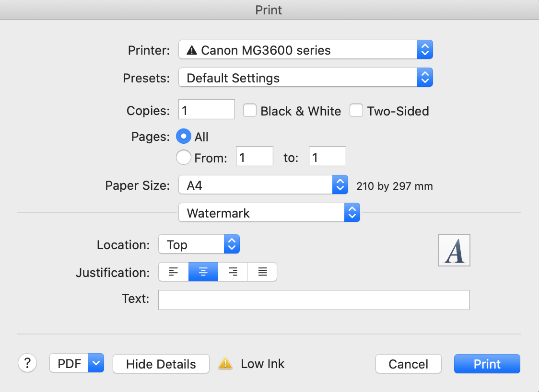This screenshot has width=539, height=392.
Task: Click in the watermark Text field
Action: point(314,300)
